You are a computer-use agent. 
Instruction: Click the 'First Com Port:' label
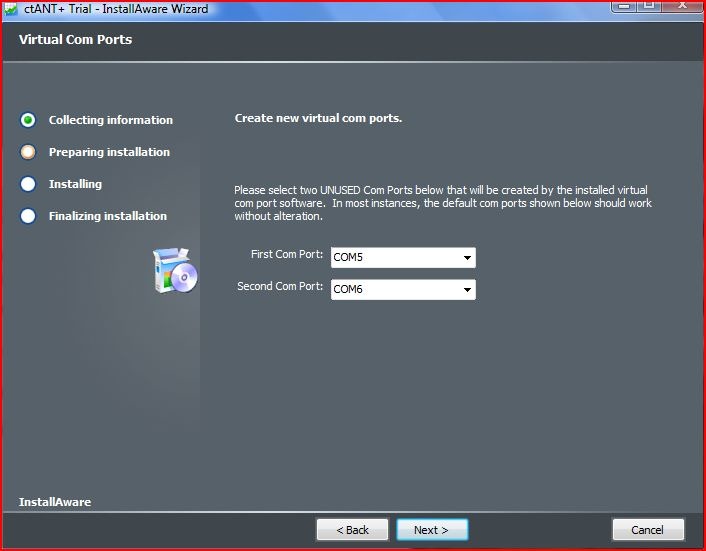click(x=287, y=254)
